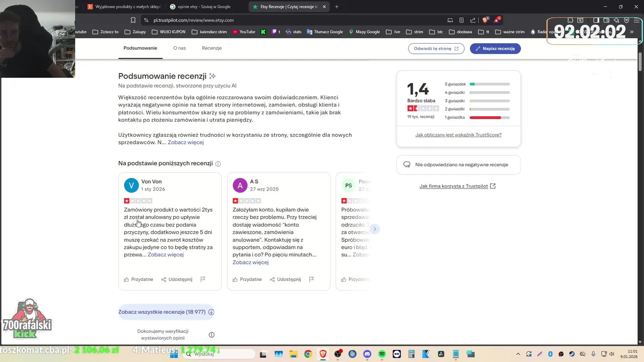
Task: Open the Zakupy bookmarks folder
Action: 135,32
